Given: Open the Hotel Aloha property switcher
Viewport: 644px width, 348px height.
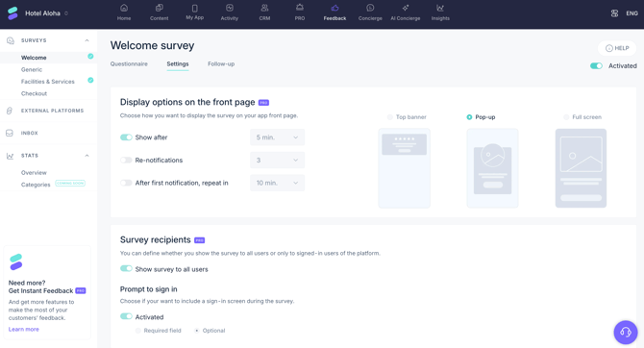Looking at the screenshot, I should 46,13.
